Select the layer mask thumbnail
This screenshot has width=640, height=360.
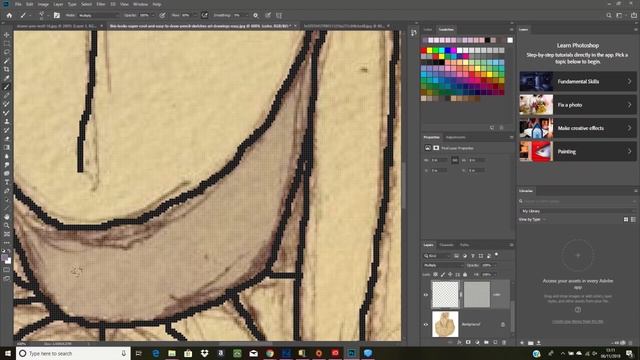pos(477,294)
